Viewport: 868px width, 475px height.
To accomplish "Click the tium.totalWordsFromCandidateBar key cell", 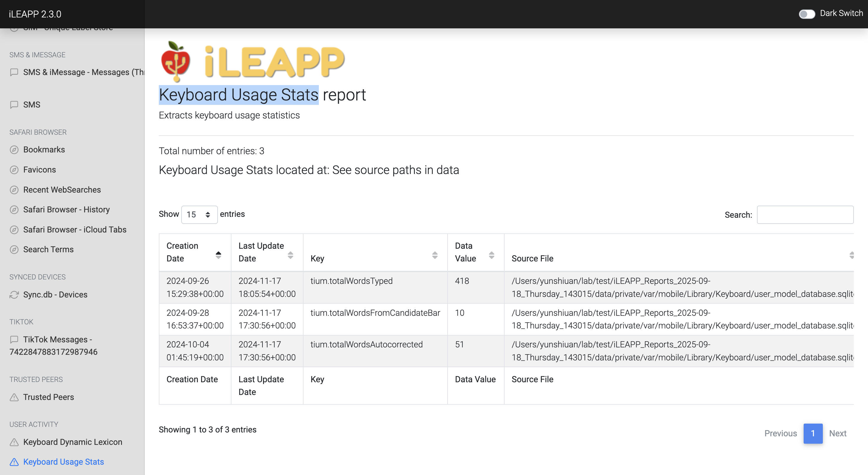I will (375, 319).
